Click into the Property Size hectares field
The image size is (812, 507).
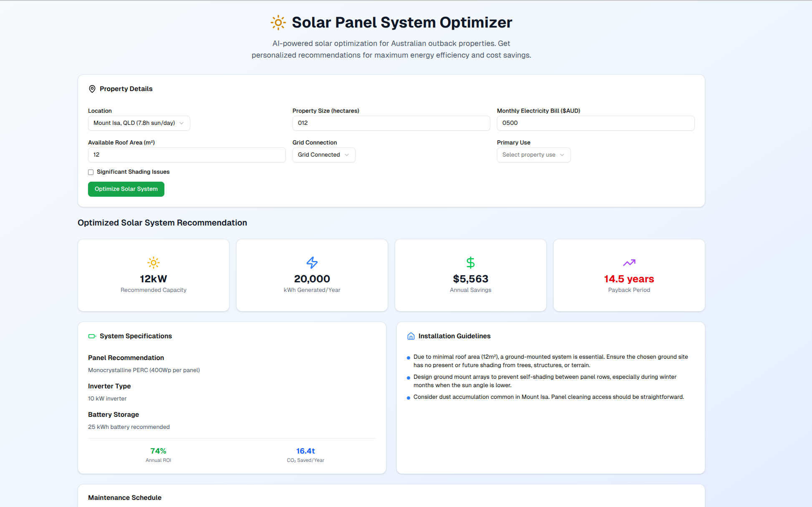click(391, 123)
